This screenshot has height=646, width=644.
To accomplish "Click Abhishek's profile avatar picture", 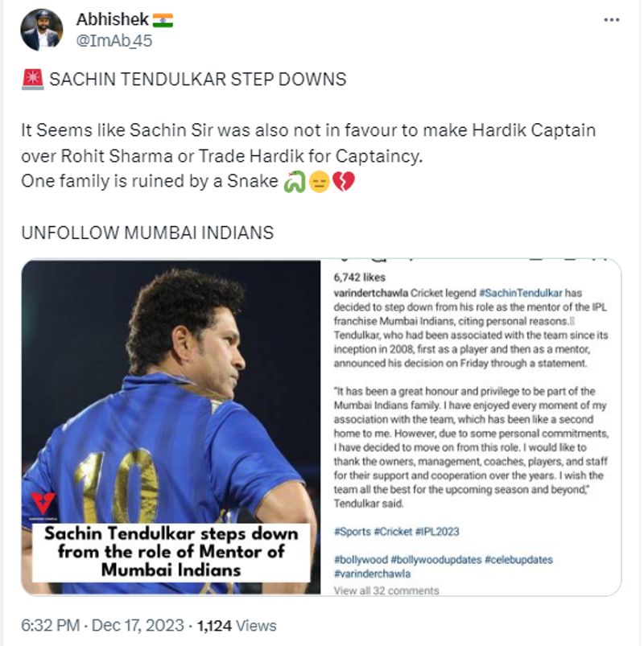I will click(42, 30).
